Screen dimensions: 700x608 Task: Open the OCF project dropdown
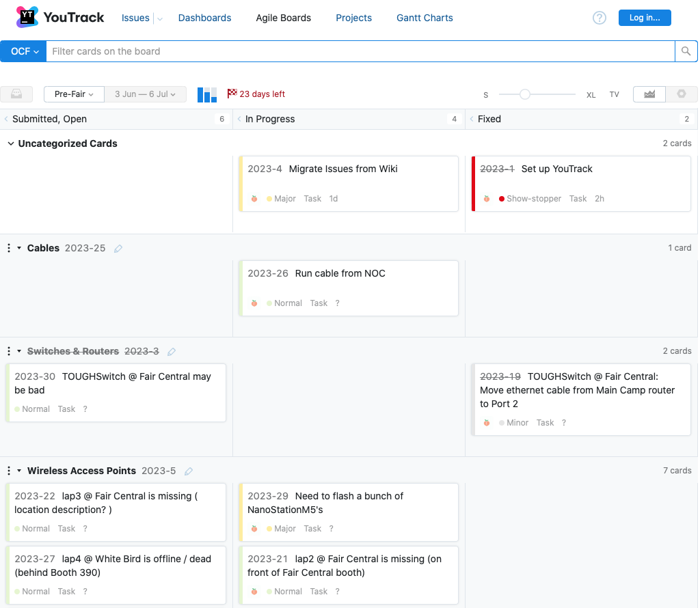[24, 51]
